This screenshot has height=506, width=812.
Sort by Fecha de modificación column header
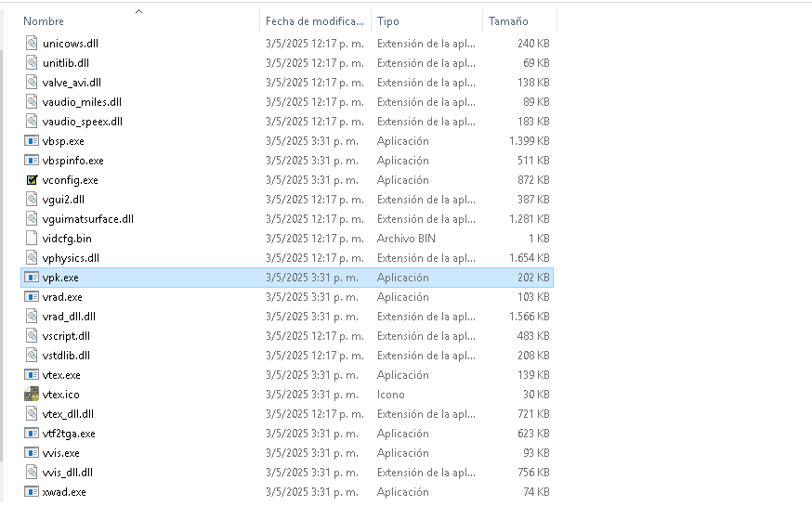point(312,21)
